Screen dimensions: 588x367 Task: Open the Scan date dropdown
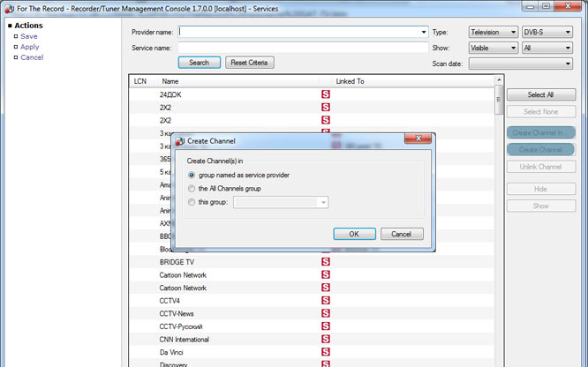[520, 64]
